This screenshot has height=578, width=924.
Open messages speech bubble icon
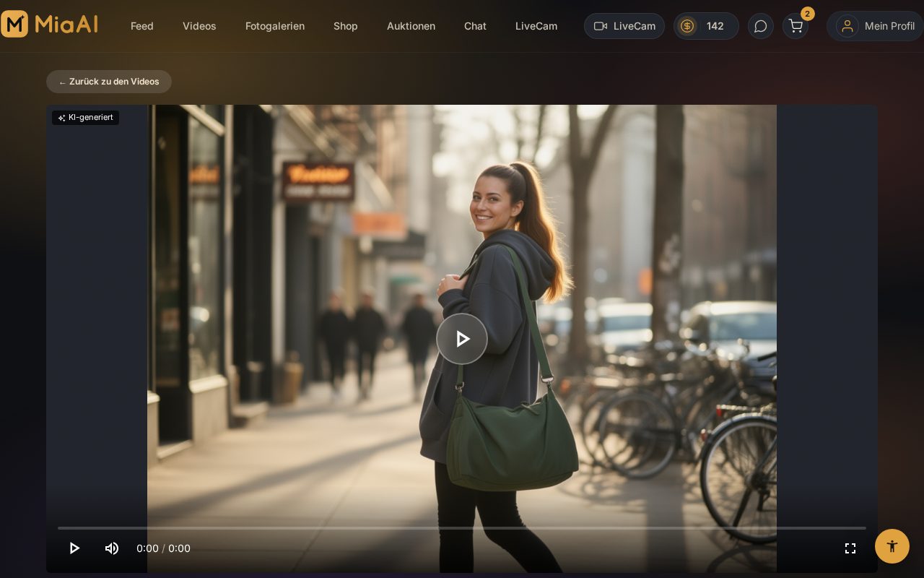click(761, 26)
